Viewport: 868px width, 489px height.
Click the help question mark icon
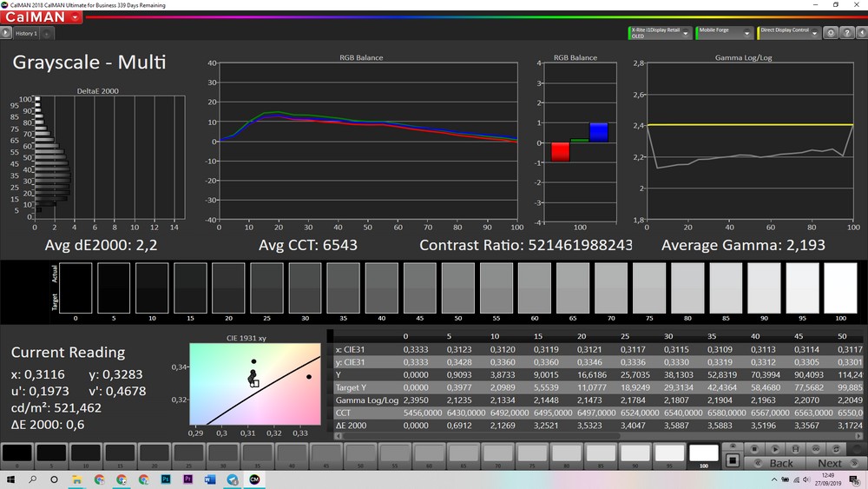tap(845, 33)
